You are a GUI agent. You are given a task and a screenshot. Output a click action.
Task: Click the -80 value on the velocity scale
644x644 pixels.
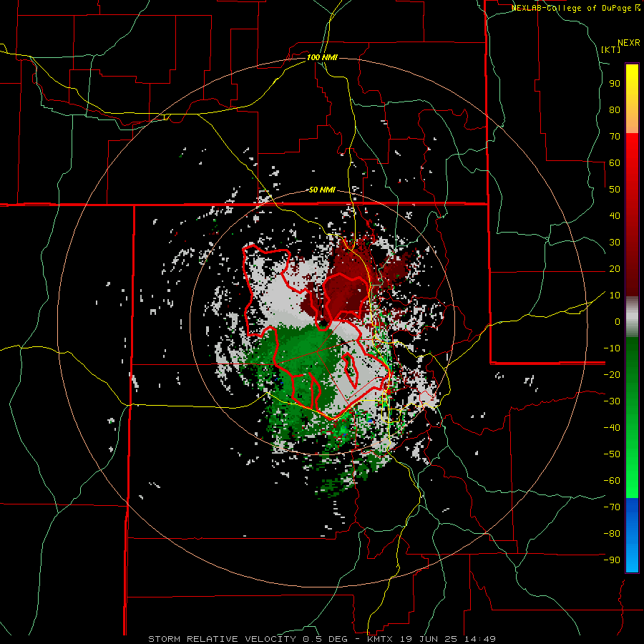tap(612, 534)
